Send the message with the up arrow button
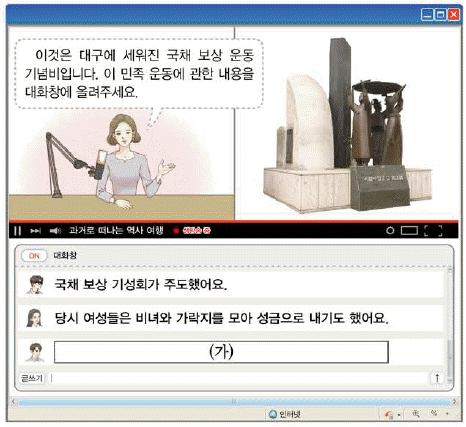 pyautogui.click(x=437, y=378)
